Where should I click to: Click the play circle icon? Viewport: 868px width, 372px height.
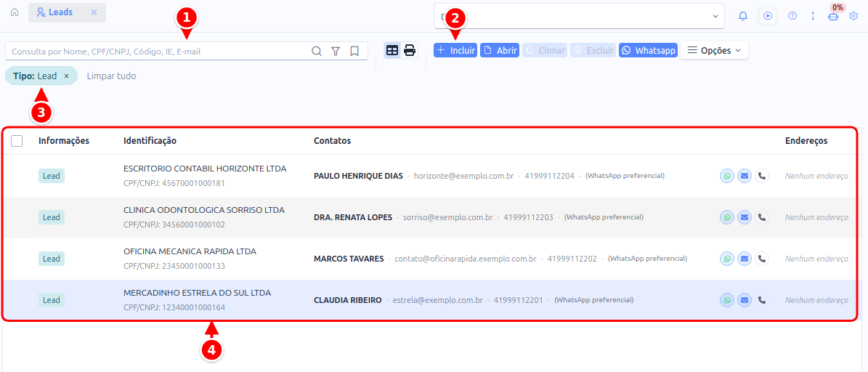[x=768, y=16]
